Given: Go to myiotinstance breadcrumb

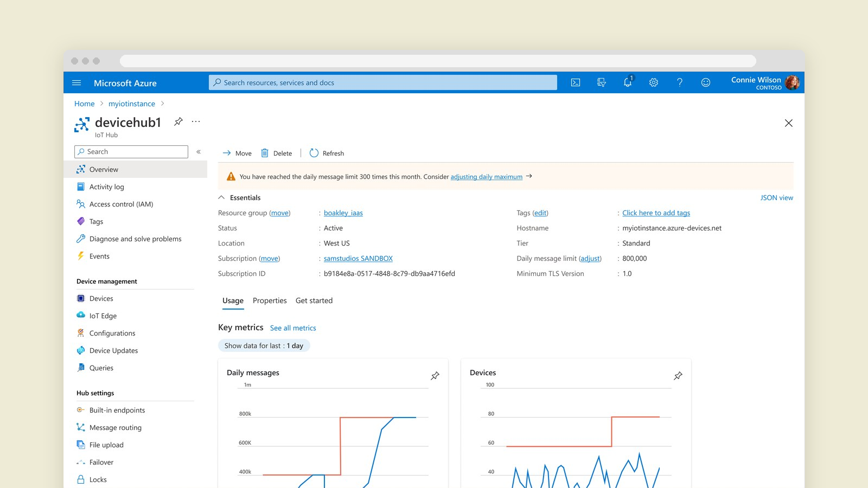Looking at the screenshot, I should (x=132, y=104).
